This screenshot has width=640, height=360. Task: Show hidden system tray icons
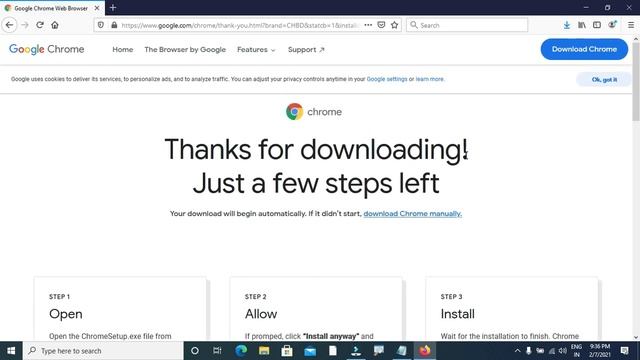(517, 351)
